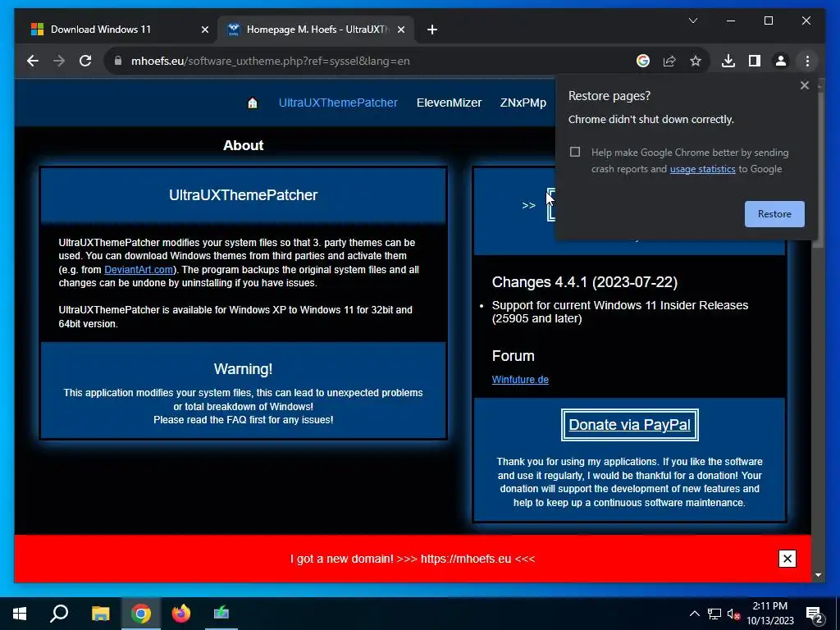Open a new tab with the plus button
This screenshot has height=630, width=840.
click(432, 30)
